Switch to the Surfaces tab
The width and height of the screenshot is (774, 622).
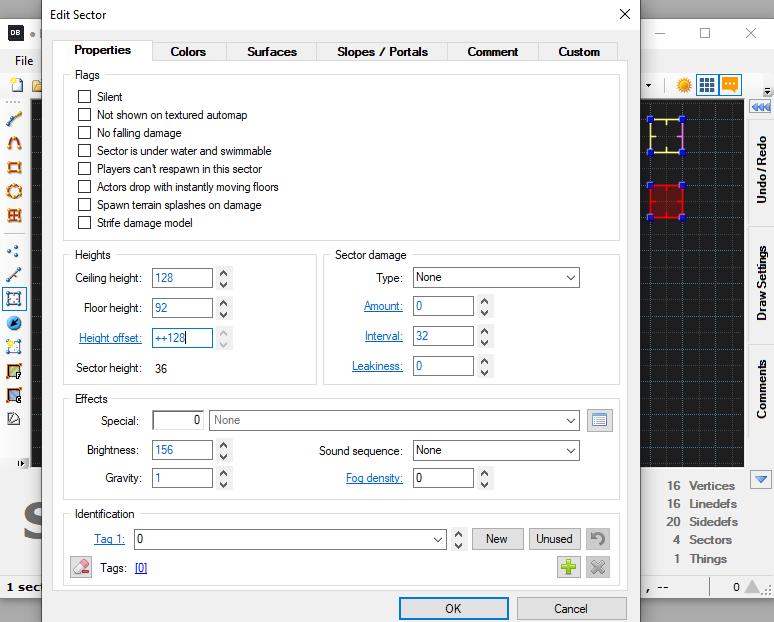click(272, 52)
